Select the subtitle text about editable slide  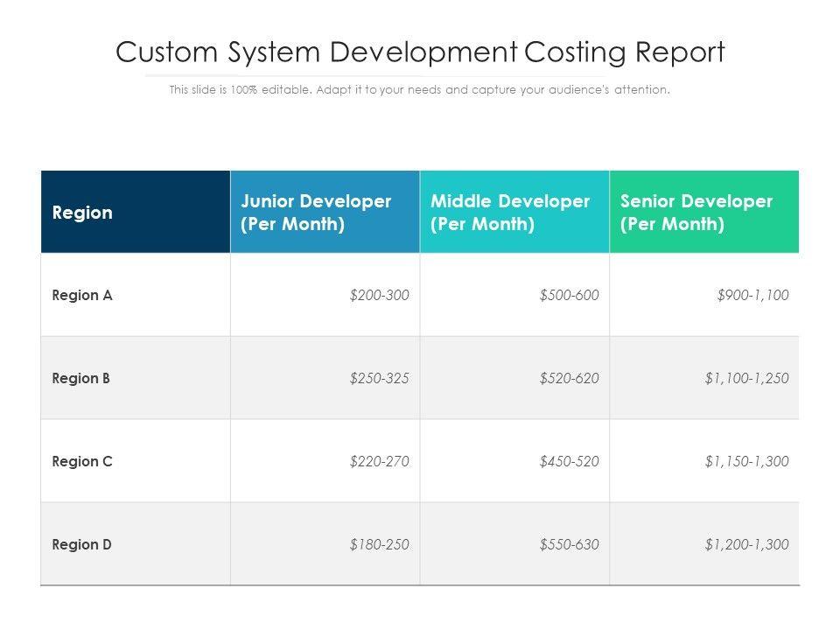pos(420,90)
